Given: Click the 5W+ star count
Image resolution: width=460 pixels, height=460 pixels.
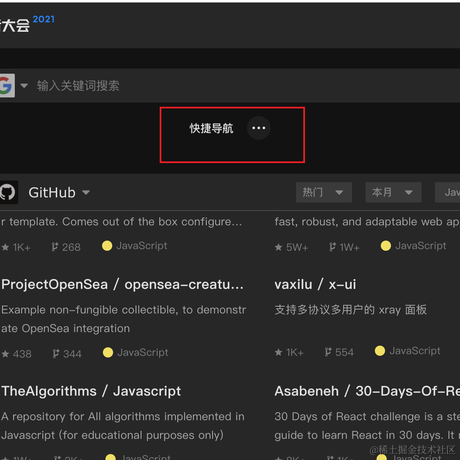Looking at the screenshot, I should tap(291, 247).
